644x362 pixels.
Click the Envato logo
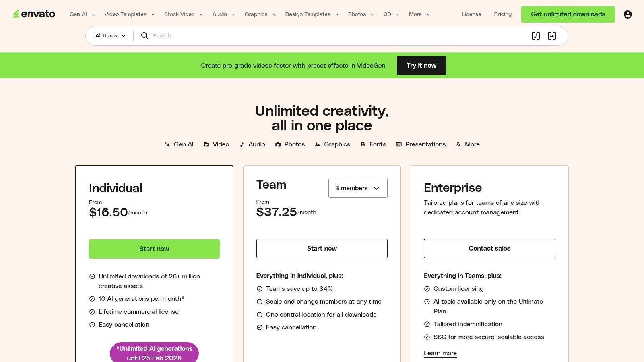click(34, 14)
